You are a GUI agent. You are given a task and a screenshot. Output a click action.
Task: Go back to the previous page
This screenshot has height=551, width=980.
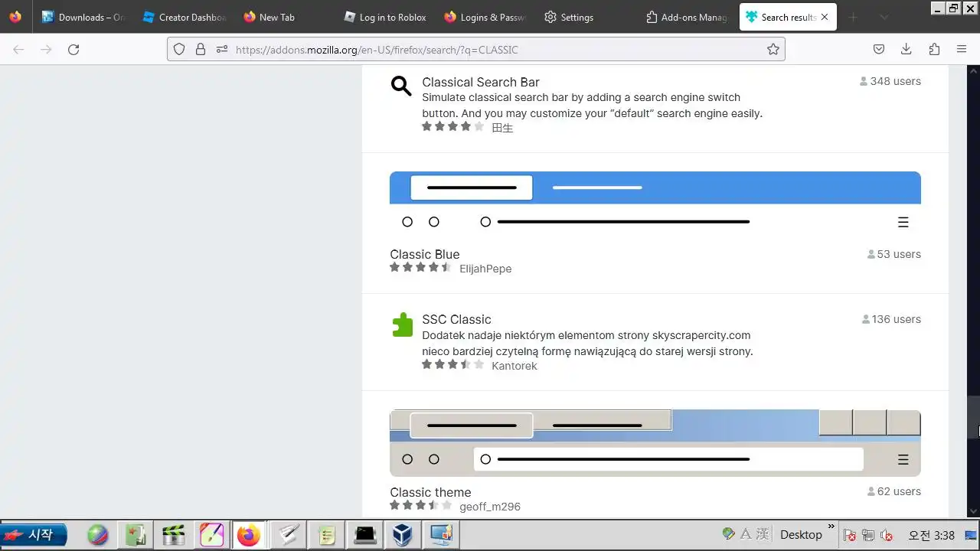click(x=18, y=50)
